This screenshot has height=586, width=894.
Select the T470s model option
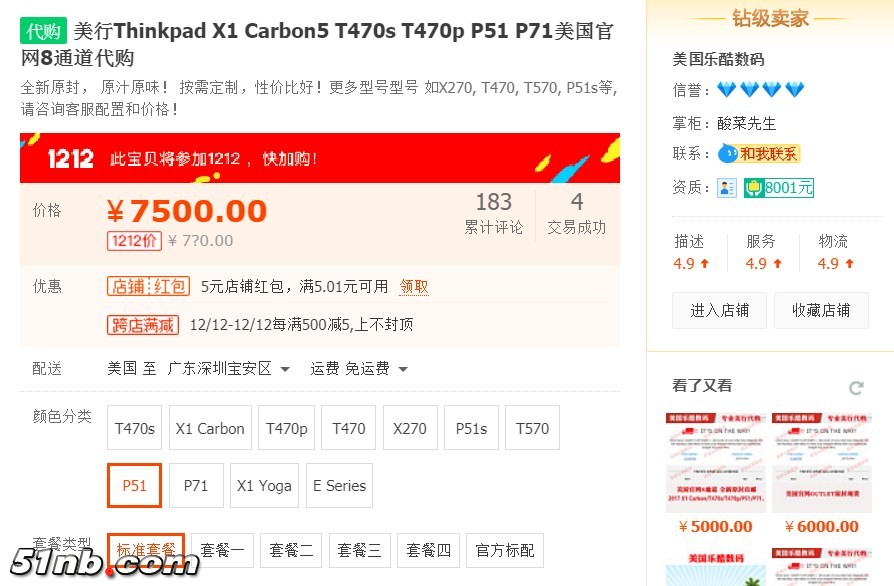tap(135, 428)
